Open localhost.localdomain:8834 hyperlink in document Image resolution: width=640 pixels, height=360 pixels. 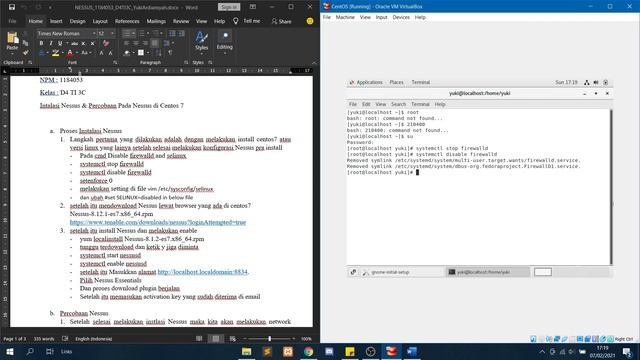click(x=202, y=272)
